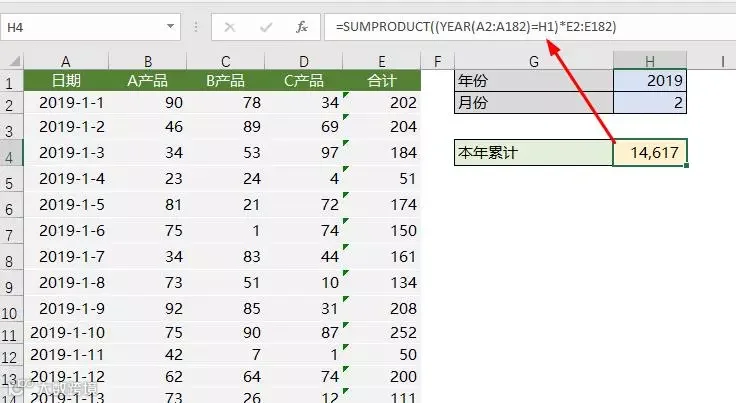The image size is (736, 403).
Task: Click the formula bar options dots
Action: [x=196, y=27]
